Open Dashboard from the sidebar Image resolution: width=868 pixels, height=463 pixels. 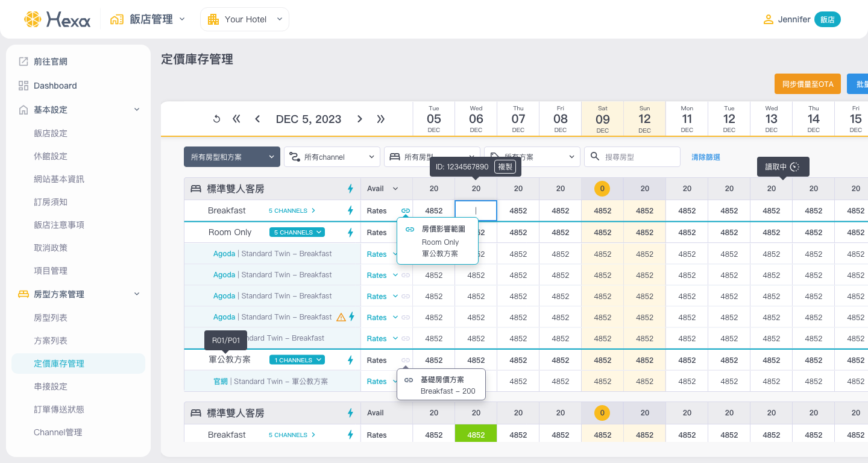pyautogui.click(x=55, y=86)
